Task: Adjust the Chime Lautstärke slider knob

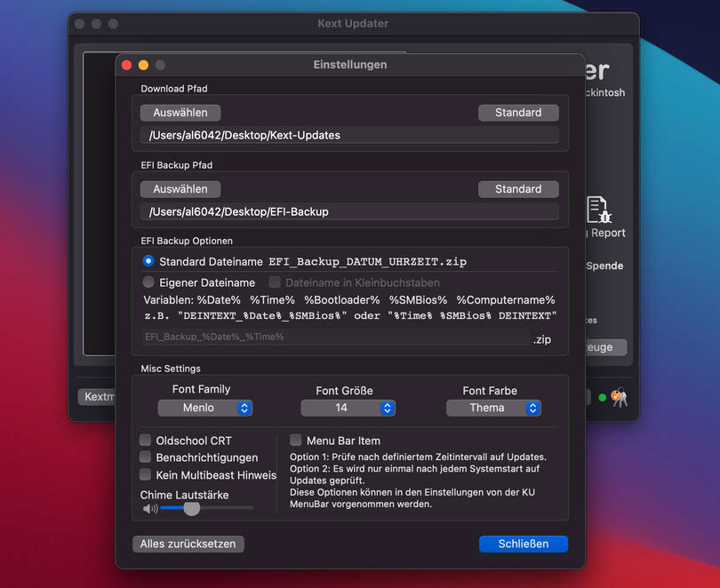Action: pyautogui.click(x=191, y=508)
